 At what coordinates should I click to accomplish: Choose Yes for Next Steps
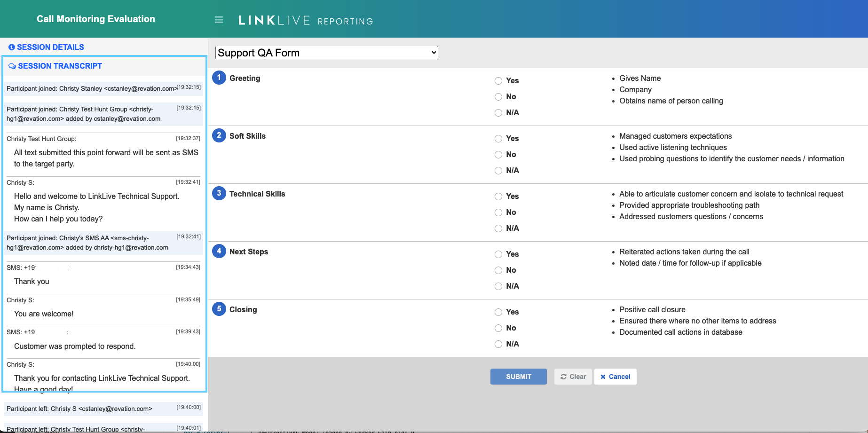[x=498, y=254]
